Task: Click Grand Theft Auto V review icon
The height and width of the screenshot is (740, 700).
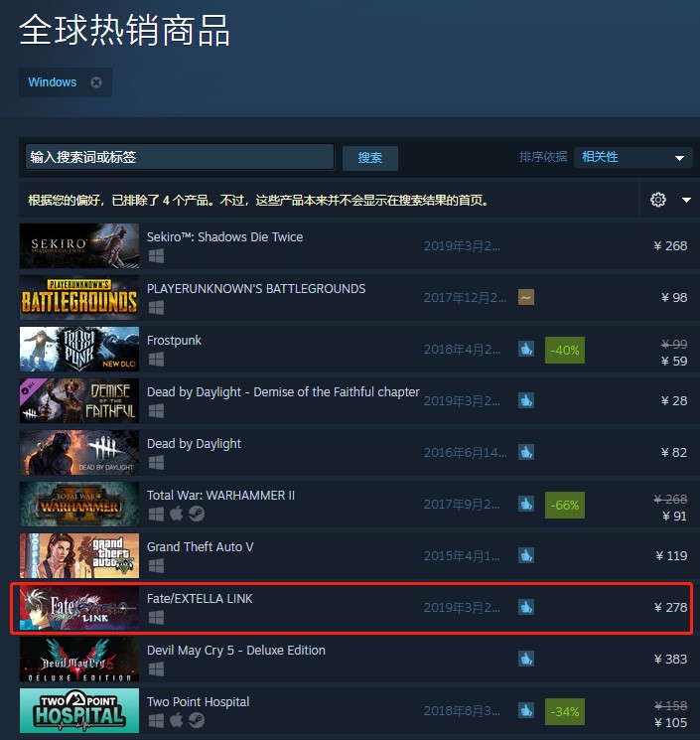Action: tap(526, 555)
